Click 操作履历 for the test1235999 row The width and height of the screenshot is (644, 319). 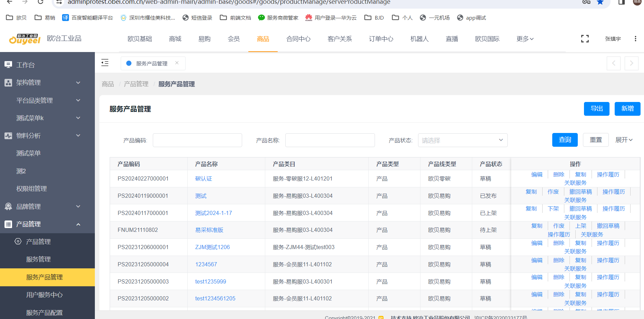point(608,277)
